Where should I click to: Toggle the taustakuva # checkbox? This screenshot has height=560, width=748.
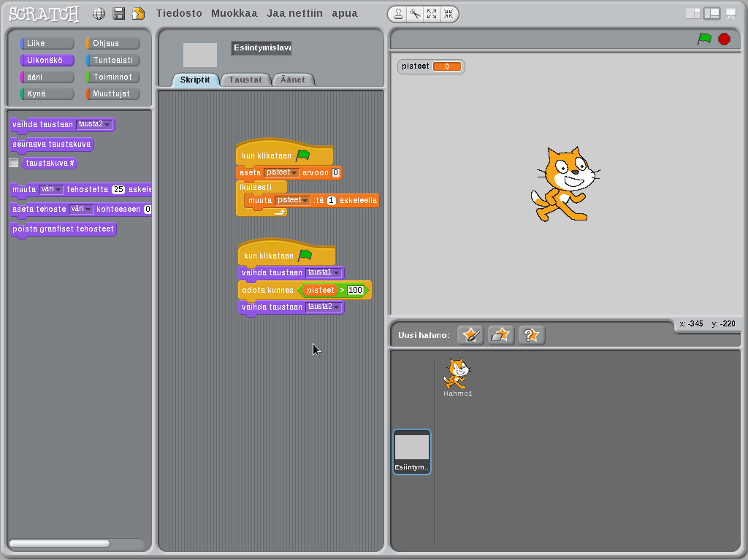14,163
